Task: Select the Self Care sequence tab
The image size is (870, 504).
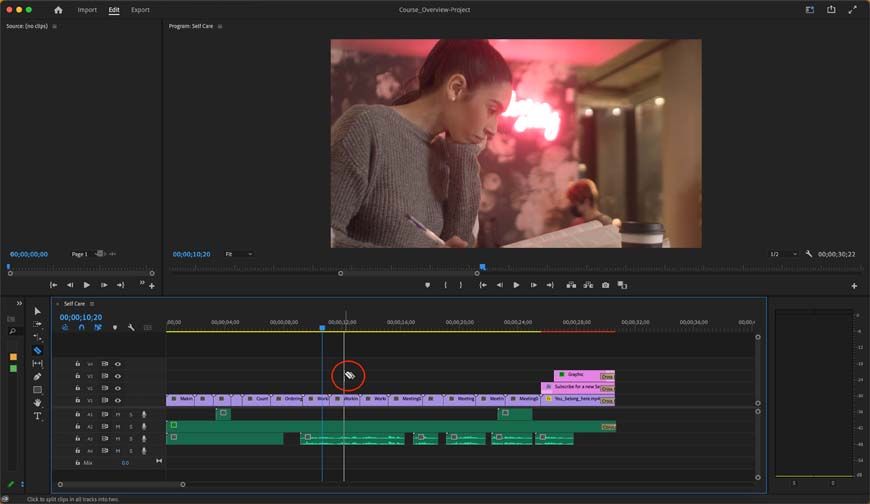Action: click(x=74, y=304)
